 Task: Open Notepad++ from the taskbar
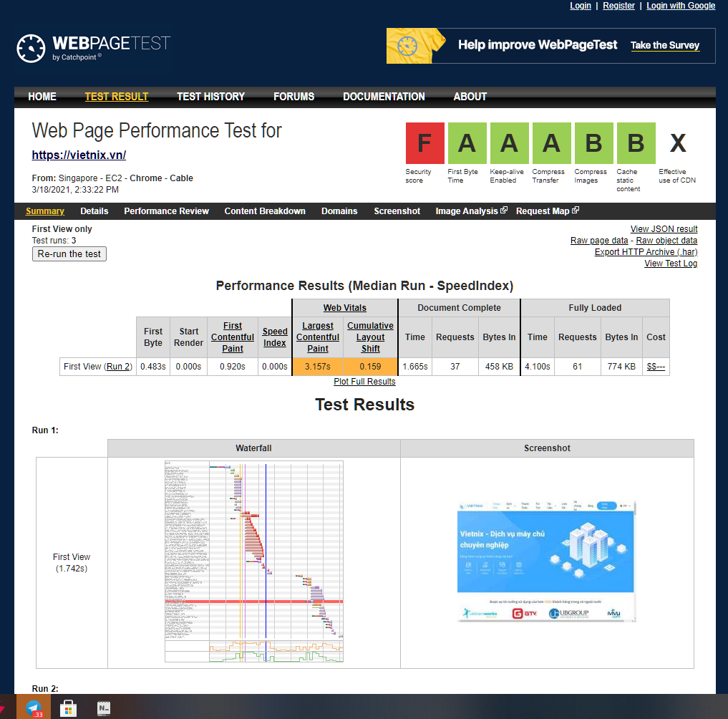pyautogui.click(x=103, y=708)
